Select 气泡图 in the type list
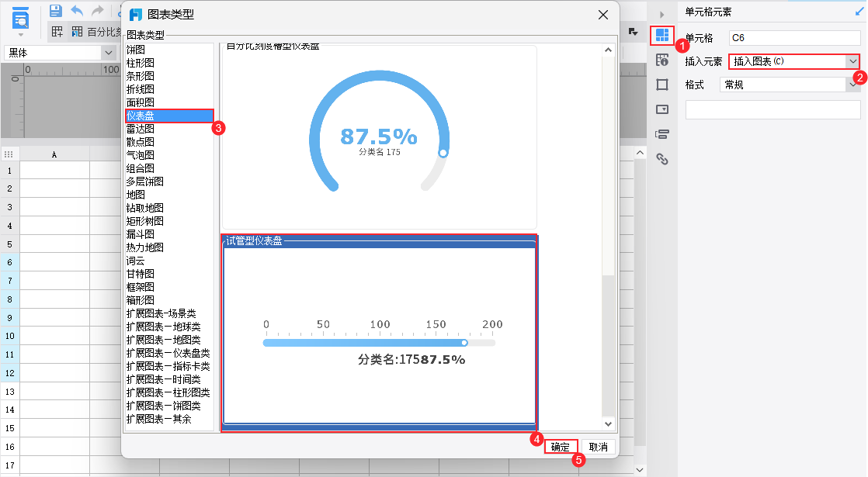The height and width of the screenshot is (477, 868). pyautogui.click(x=140, y=155)
